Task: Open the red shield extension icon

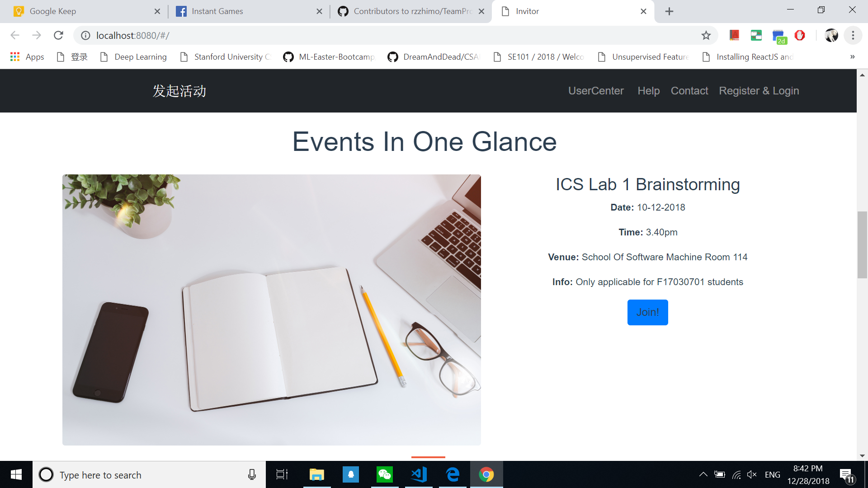Action: coord(800,35)
